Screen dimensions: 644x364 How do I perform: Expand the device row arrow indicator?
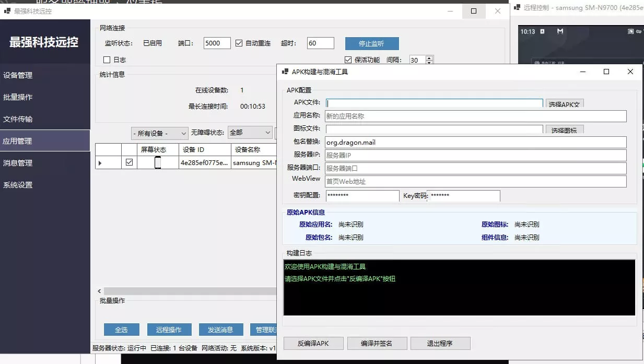pos(100,163)
